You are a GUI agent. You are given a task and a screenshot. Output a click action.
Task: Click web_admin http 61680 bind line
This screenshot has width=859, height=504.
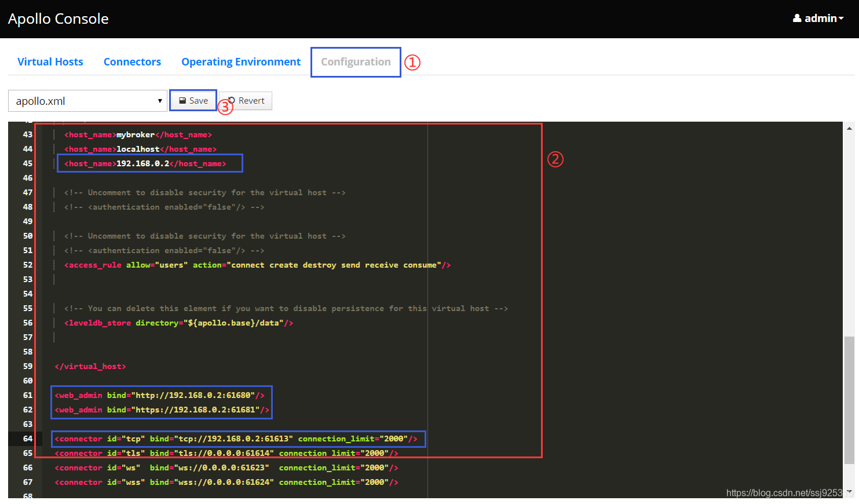point(160,395)
